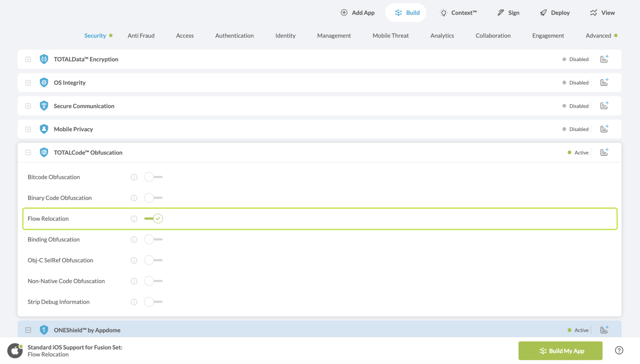Collapse the ONEShield™ by Appdome section
Screen dimensions: 640x364
(28, 330)
